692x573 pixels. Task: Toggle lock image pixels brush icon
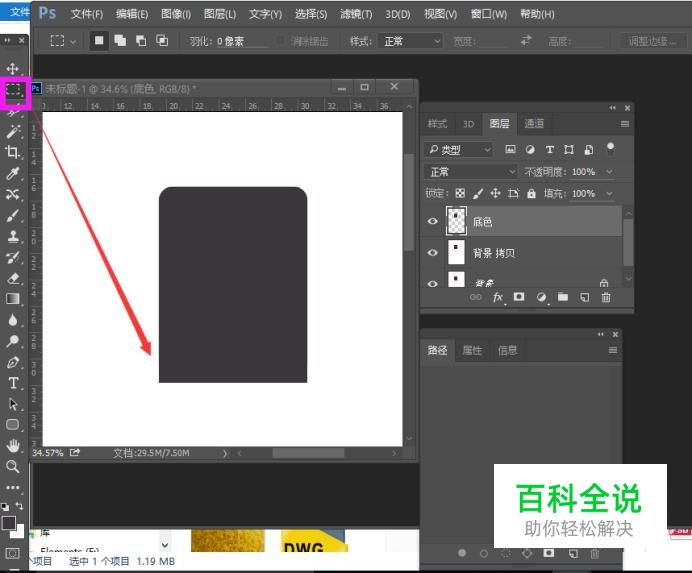pos(478,193)
